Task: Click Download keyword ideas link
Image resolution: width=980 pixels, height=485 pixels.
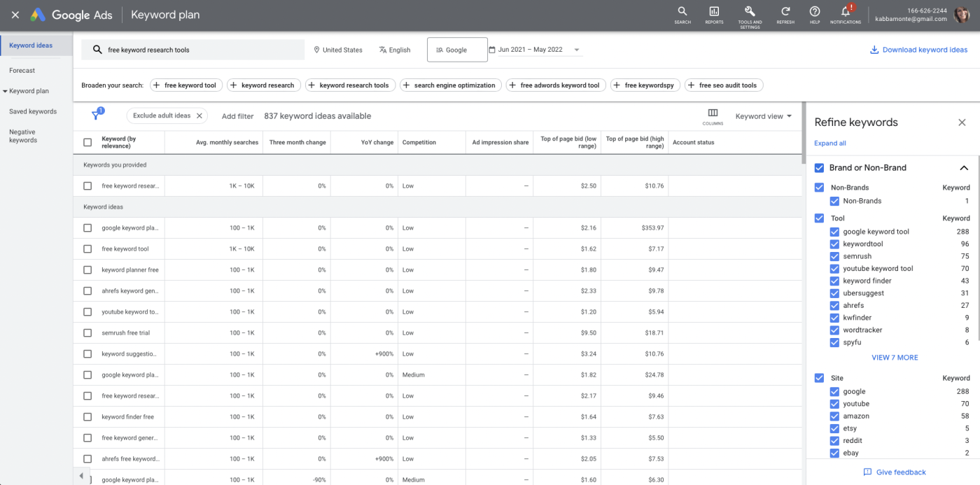Action: (x=918, y=50)
